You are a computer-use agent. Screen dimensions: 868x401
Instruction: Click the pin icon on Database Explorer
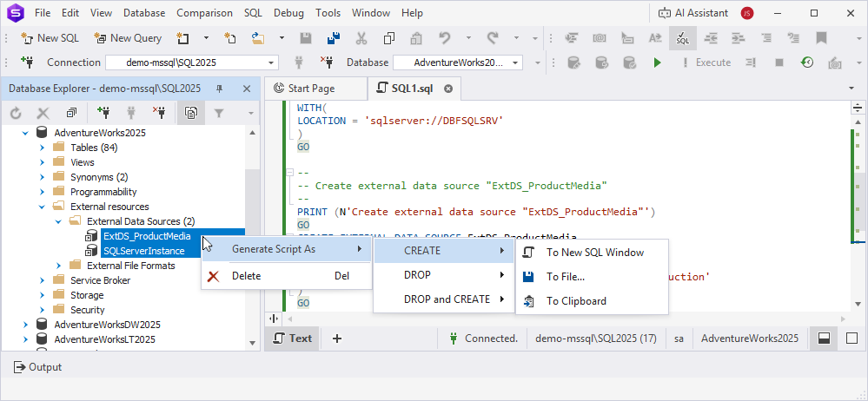[219, 89]
